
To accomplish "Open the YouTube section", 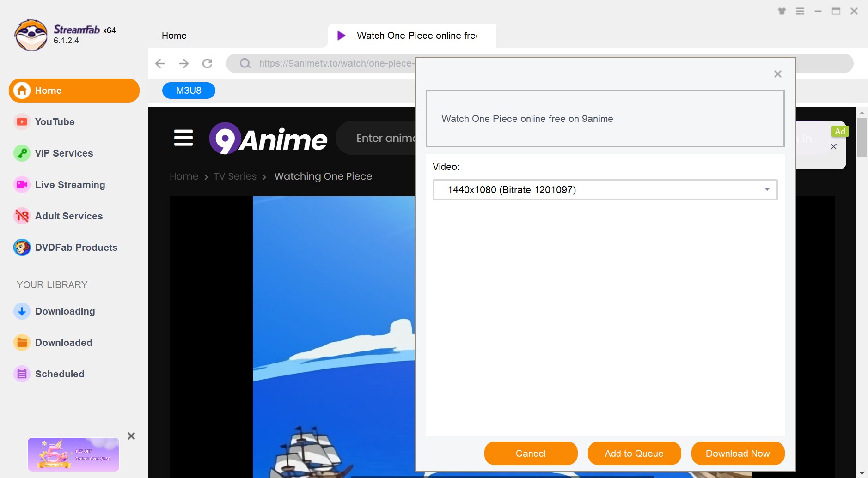I will [x=55, y=122].
